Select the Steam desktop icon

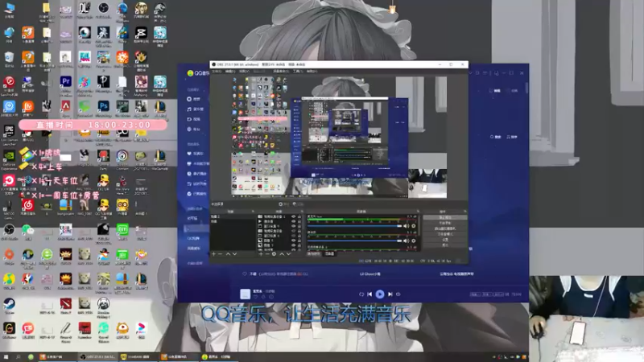(9, 304)
